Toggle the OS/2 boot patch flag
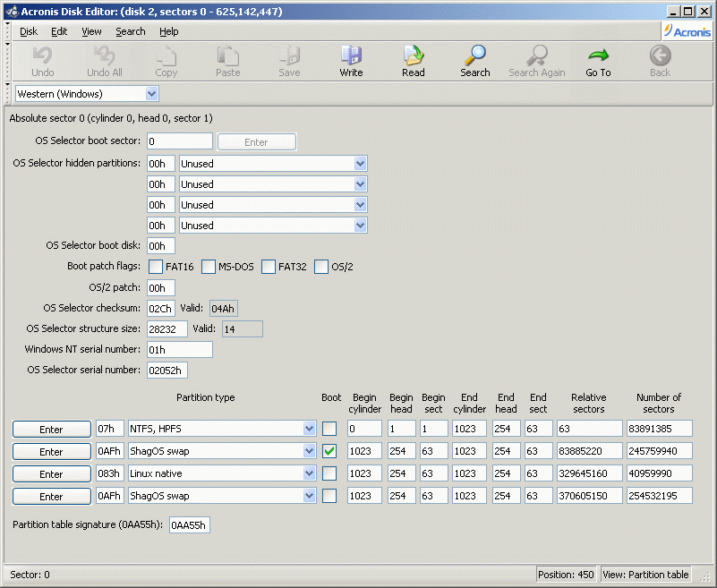The image size is (717, 588). pos(321,267)
